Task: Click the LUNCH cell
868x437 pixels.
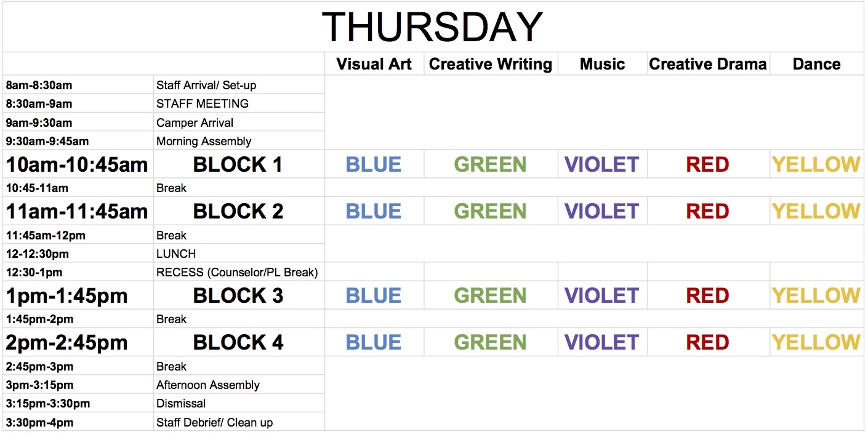Action: click(176, 254)
